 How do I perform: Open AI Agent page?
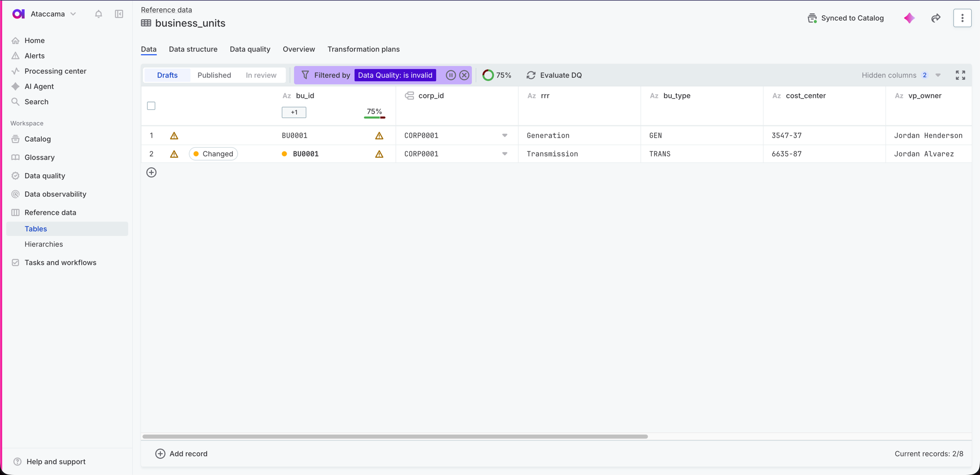point(39,86)
